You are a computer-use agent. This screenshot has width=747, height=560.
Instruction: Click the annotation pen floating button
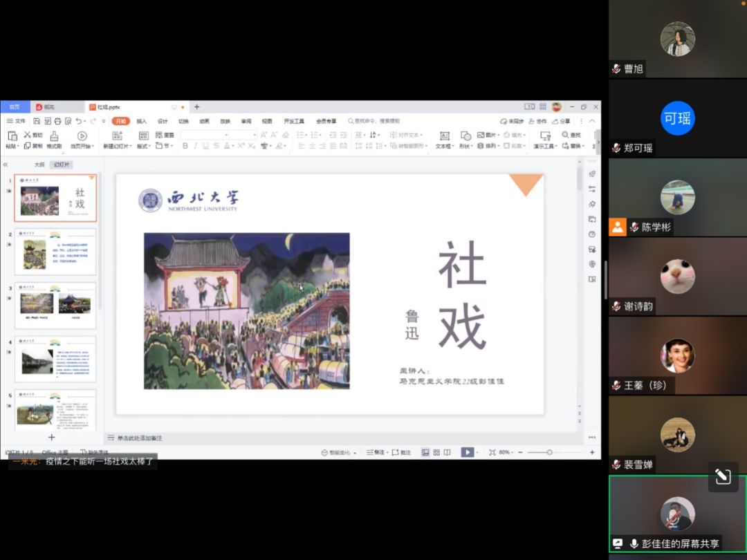723,476
